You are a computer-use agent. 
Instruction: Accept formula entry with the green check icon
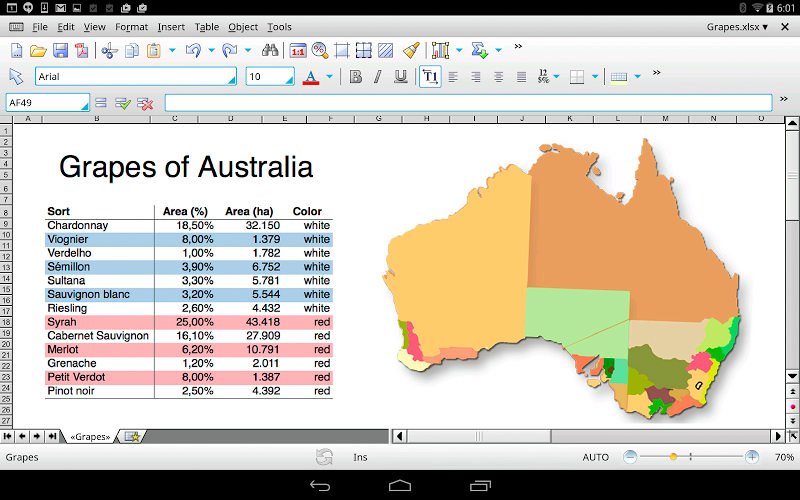point(122,104)
